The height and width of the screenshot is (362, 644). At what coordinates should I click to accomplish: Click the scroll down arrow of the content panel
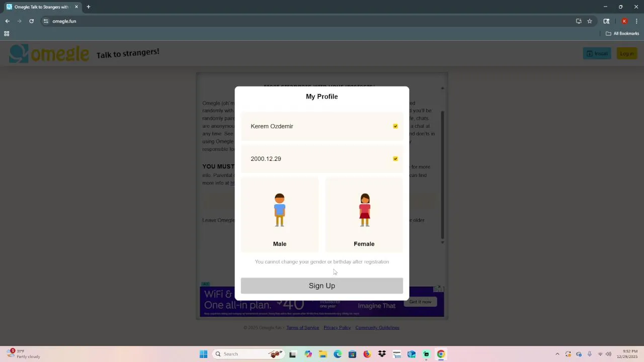pyautogui.click(x=442, y=242)
